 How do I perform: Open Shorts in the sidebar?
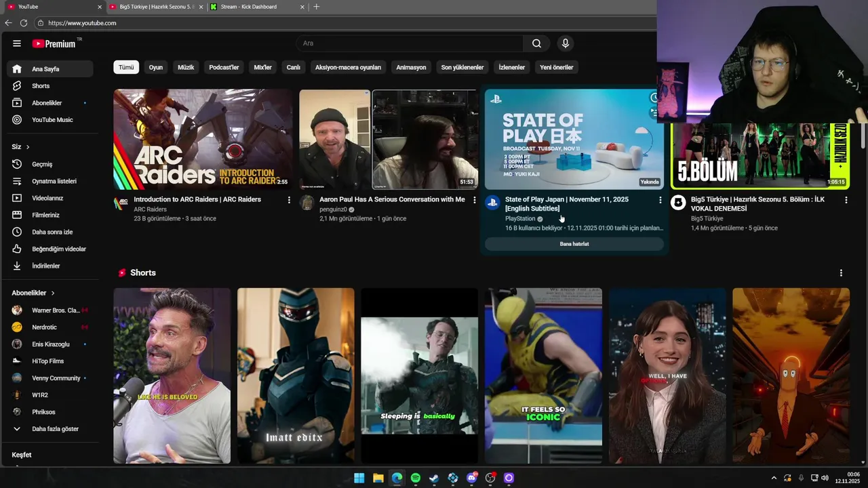click(x=50, y=86)
